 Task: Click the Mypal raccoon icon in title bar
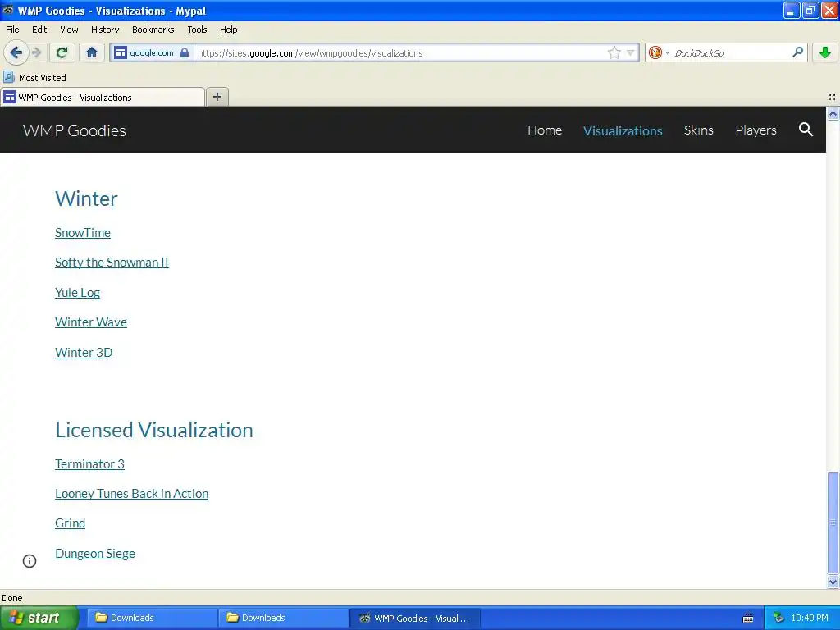point(8,10)
